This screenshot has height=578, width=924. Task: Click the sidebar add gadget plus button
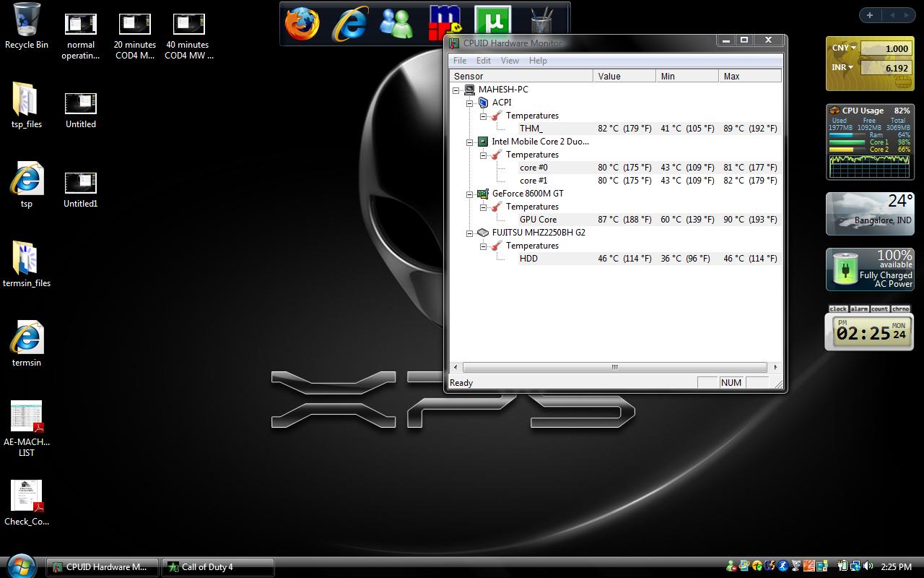pos(870,15)
